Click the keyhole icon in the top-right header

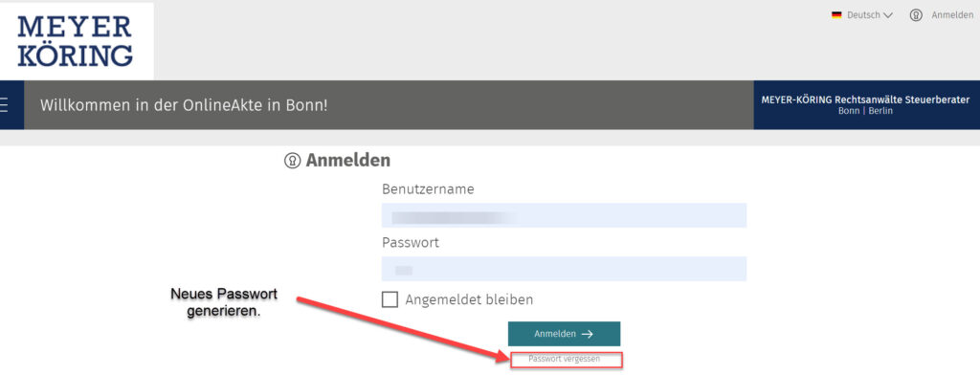(x=916, y=15)
